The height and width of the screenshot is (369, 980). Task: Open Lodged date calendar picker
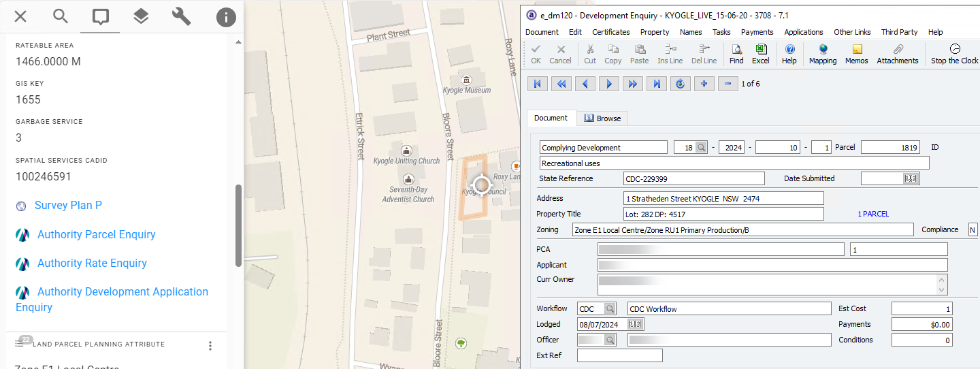(x=636, y=324)
